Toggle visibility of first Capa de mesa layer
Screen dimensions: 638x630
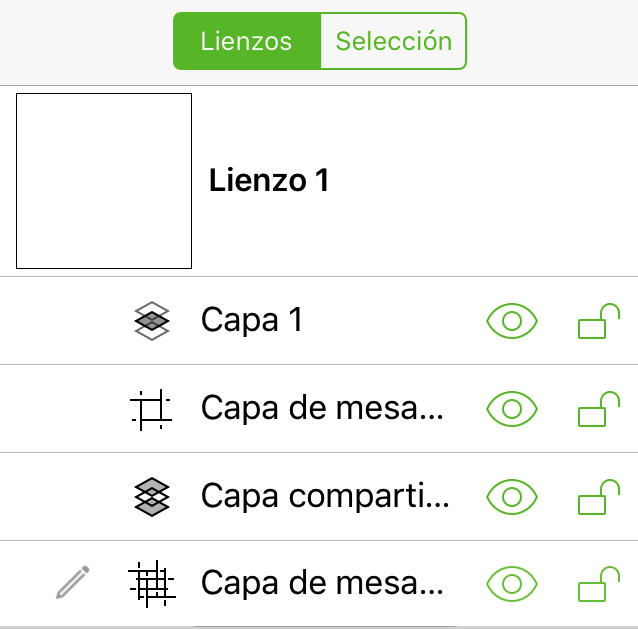511,409
